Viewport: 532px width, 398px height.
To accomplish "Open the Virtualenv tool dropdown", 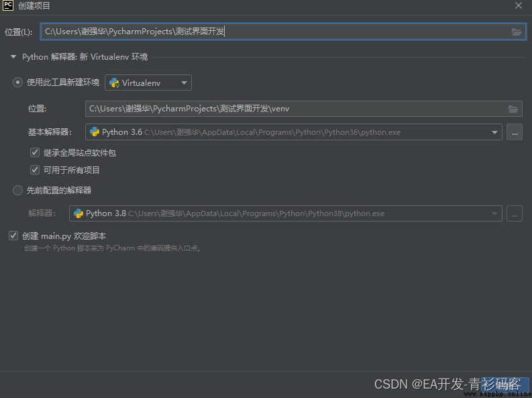I will (148, 83).
